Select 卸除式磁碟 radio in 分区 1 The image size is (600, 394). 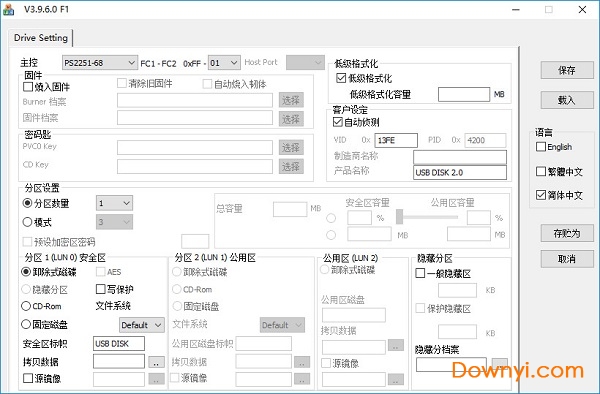(x=26, y=272)
